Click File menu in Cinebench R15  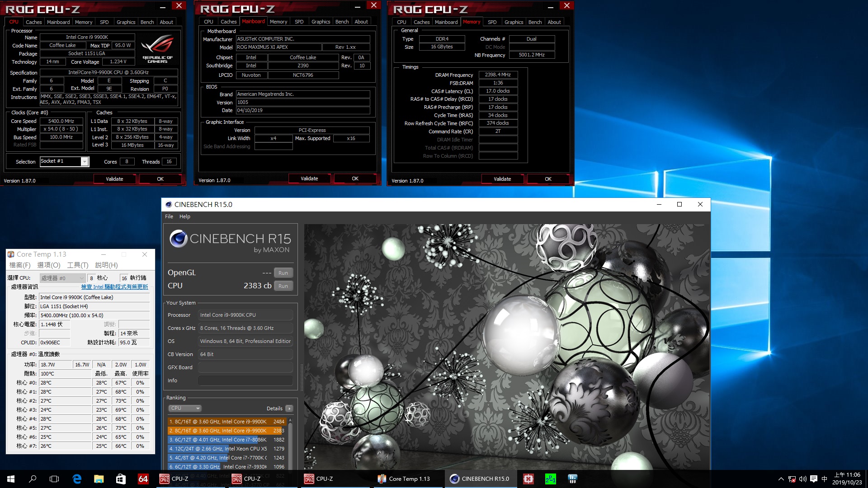[x=169, y=216]
